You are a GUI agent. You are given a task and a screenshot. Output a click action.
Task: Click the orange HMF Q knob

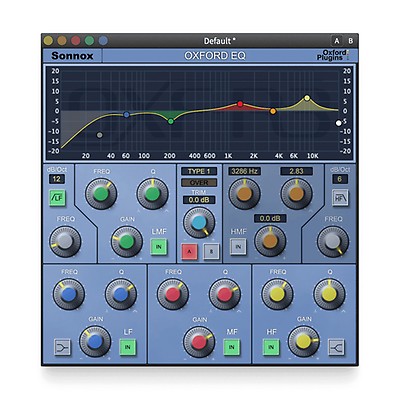click(296, 194)
